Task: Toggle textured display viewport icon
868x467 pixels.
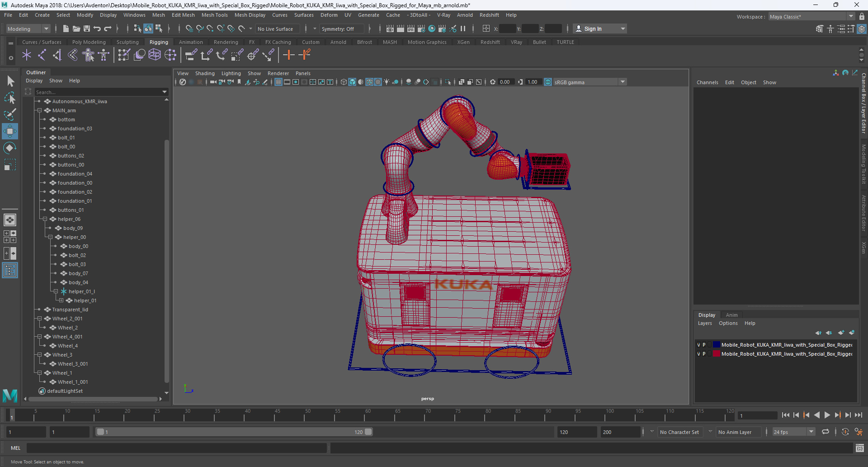Action: [378, 82]
